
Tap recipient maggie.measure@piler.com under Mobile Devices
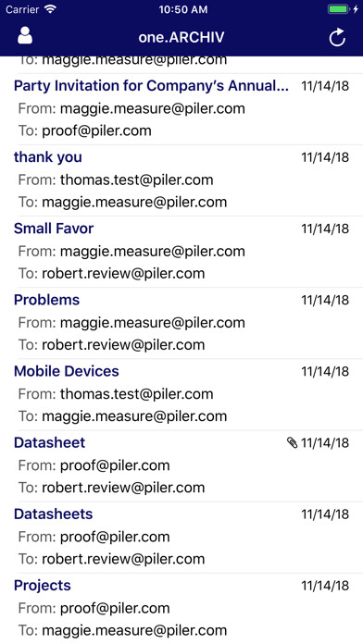(x=134, y=416)
